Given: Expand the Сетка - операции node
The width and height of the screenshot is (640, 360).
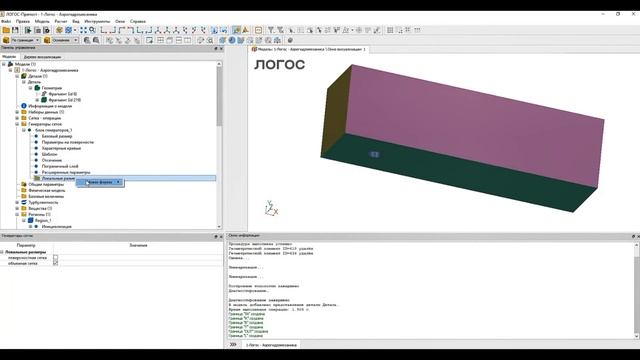Looking at the screenshot, I should click(17, 118).
